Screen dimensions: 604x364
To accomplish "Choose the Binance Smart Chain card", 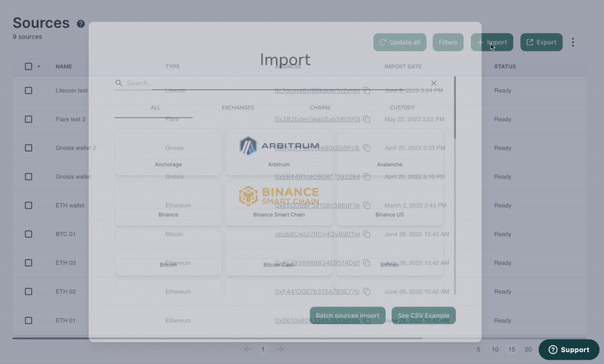I will [279, 202].
